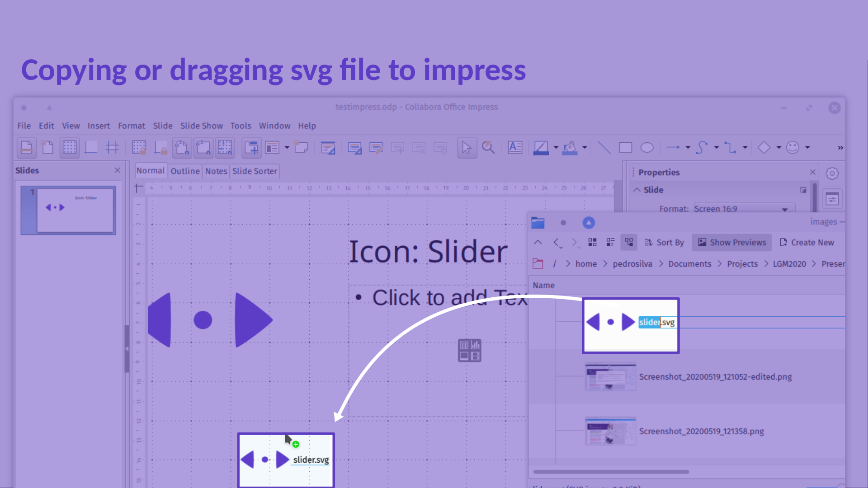868x488 pixels.
Task: Open the Slide Show menu
Action: [201, 126]
